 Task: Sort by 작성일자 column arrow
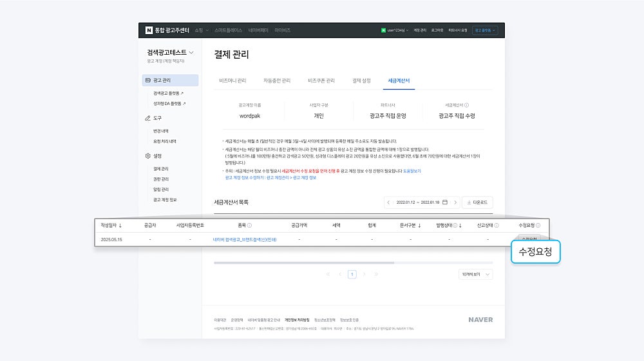click(120, 226)
